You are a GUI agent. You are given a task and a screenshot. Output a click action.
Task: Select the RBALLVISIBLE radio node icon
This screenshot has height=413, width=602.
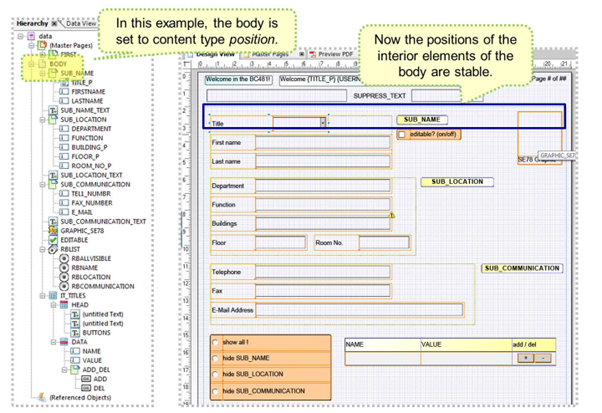point(65,258)
